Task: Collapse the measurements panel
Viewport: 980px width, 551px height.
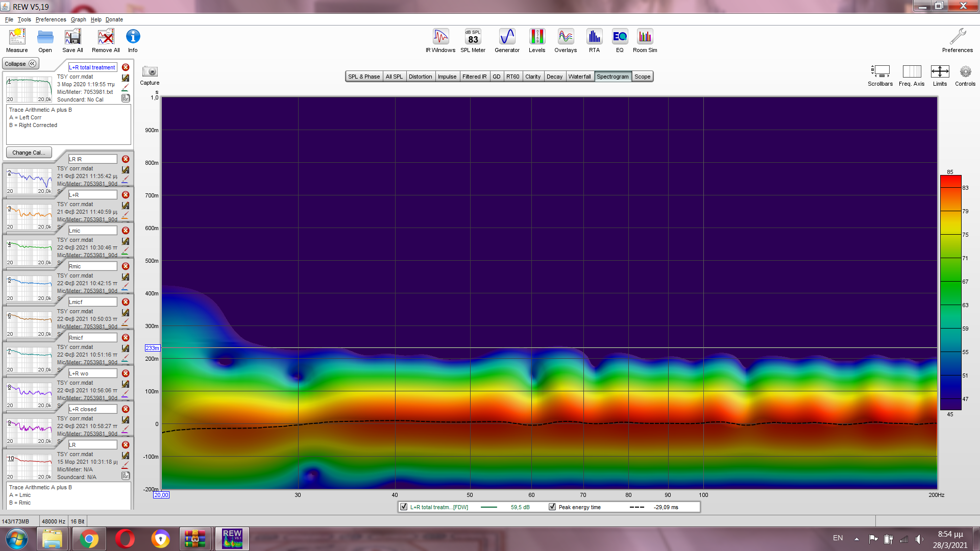Action: (20, 64)
